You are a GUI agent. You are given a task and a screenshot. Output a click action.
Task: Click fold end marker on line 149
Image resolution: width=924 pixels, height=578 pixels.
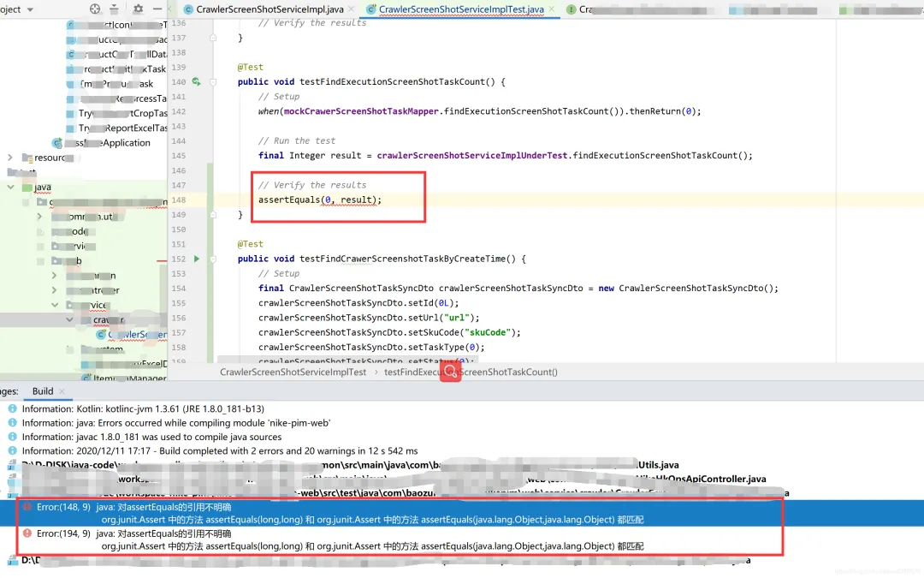click(213, 215)
